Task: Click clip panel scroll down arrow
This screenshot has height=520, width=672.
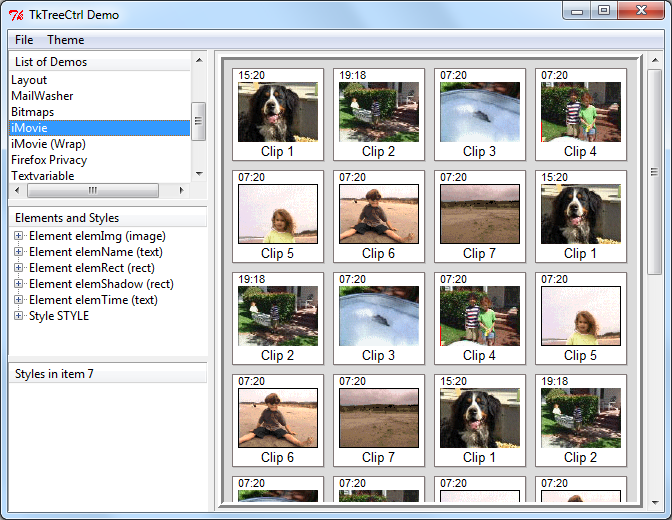Action: (655, 502)
